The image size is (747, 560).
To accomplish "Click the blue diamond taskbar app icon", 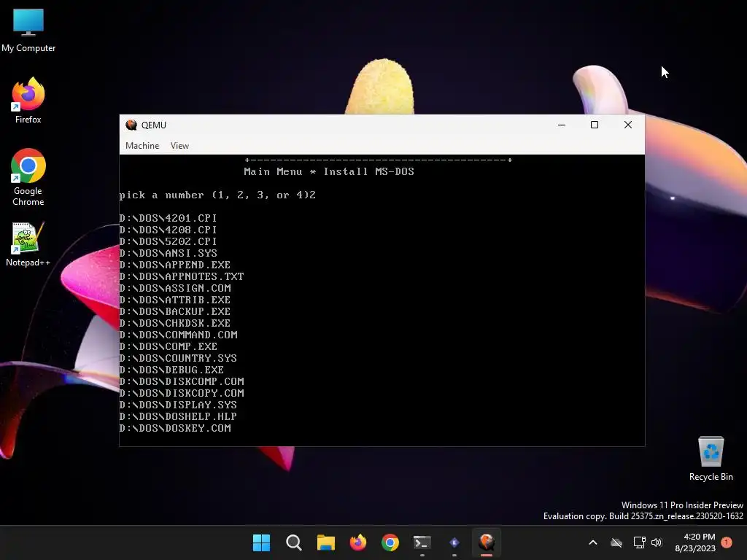I will pos(454,542).
